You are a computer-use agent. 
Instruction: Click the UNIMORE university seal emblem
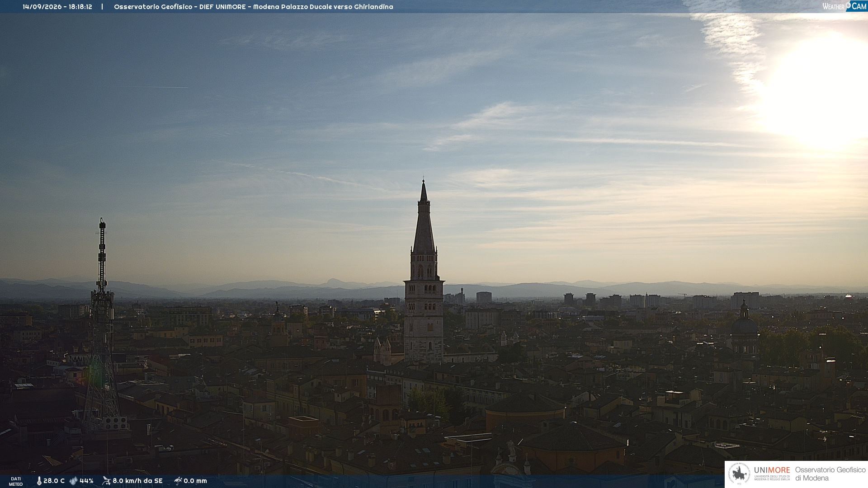tap(739, 474)
